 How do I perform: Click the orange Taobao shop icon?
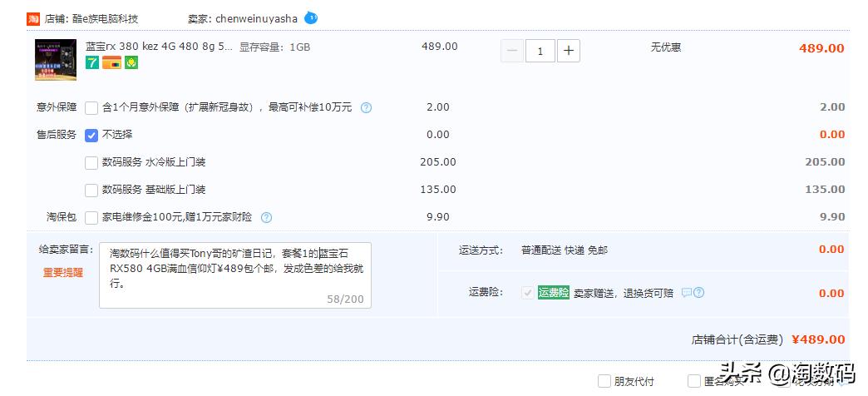pos(33,18)
